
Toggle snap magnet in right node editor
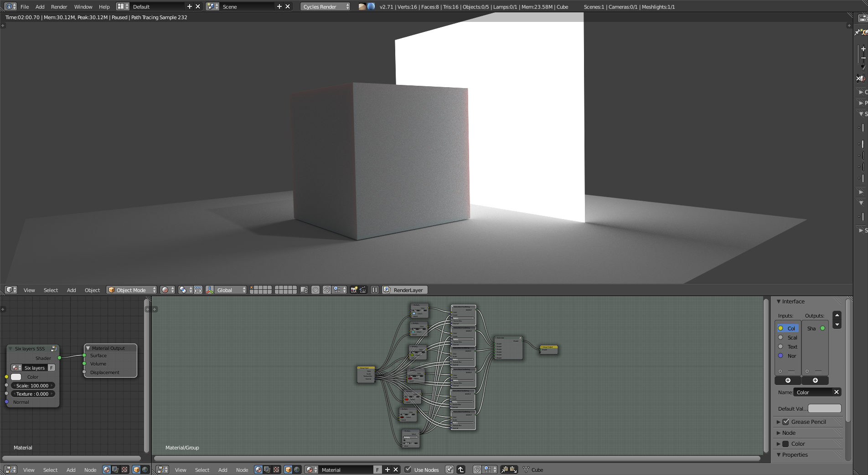(x=477, y=470)
